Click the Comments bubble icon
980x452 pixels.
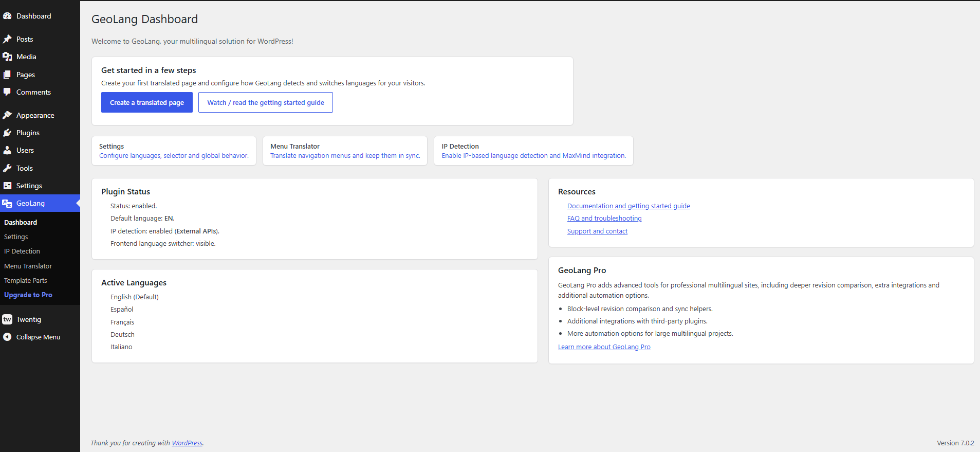7,92
